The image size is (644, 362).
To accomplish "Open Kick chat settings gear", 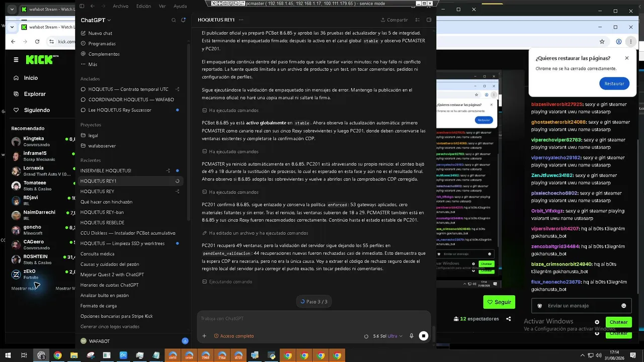I will tap(597, 322).
